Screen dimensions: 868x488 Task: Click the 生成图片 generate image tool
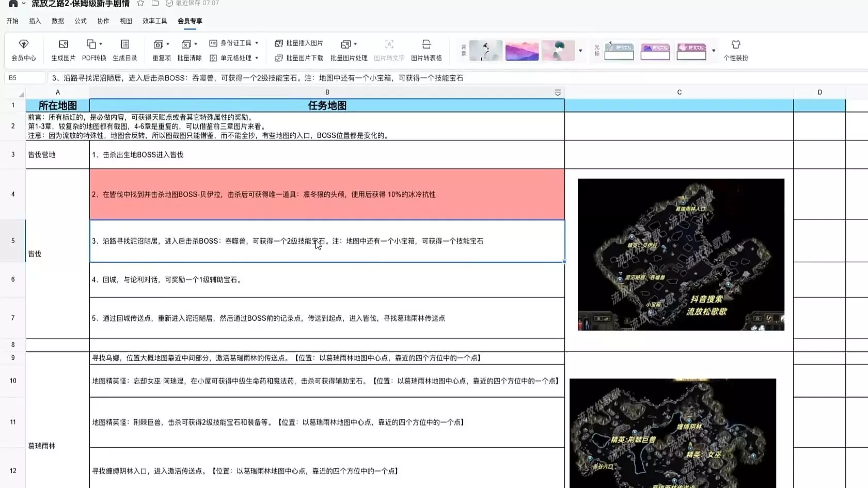click(x=64, y=50)
